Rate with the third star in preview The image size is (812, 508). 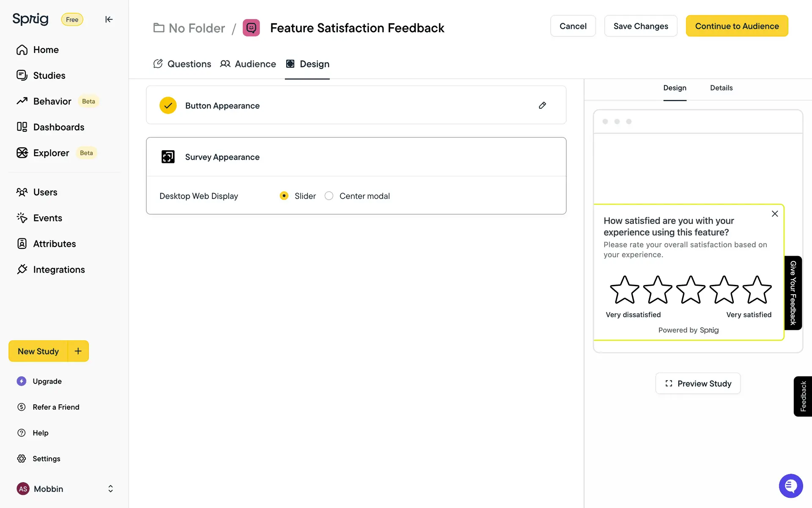coord(691,290)
